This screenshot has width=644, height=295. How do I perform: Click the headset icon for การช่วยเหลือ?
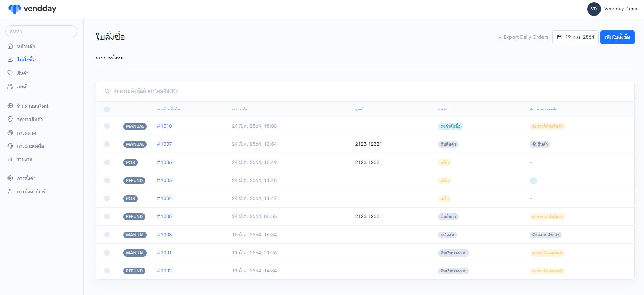(x=10, y=146)
